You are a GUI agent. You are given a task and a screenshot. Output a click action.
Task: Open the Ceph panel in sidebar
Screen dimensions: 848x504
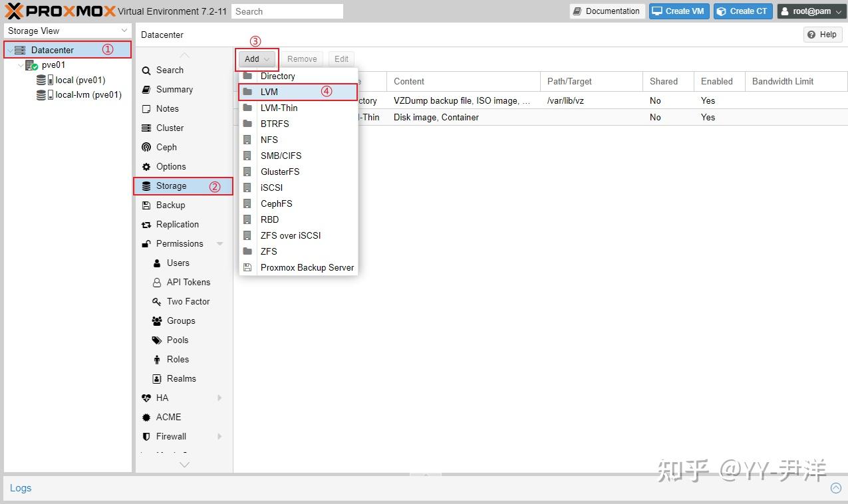click(x=165, y=147)
